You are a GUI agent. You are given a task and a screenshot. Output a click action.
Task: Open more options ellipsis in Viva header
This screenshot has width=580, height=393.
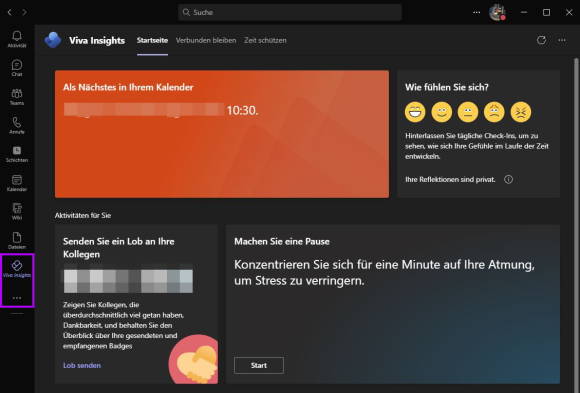[562, 40]
